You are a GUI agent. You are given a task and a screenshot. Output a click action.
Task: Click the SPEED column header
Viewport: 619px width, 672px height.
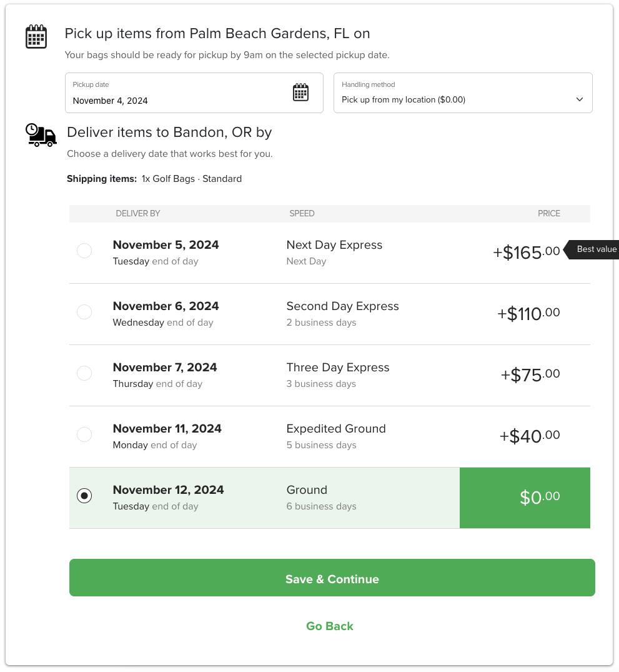(x=302, y=213)
